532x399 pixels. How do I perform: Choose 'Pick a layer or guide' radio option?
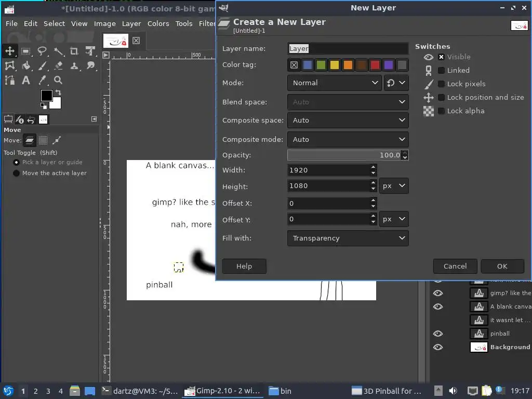pos(16,162)
